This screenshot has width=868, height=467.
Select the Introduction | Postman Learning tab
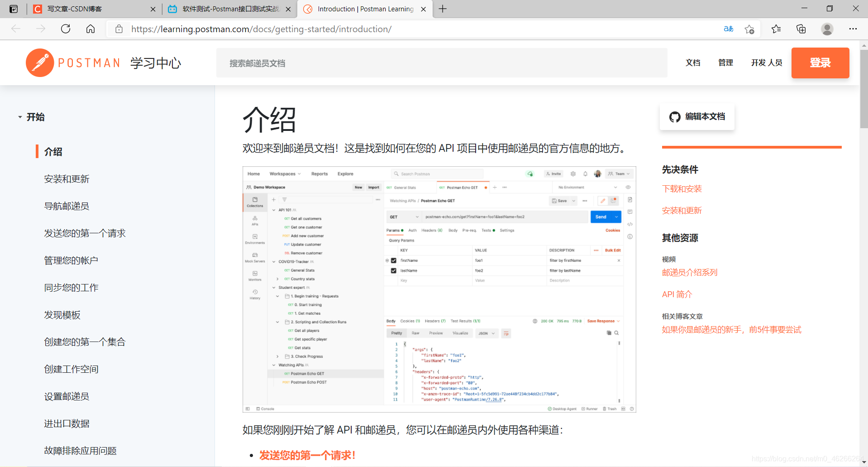365,9
